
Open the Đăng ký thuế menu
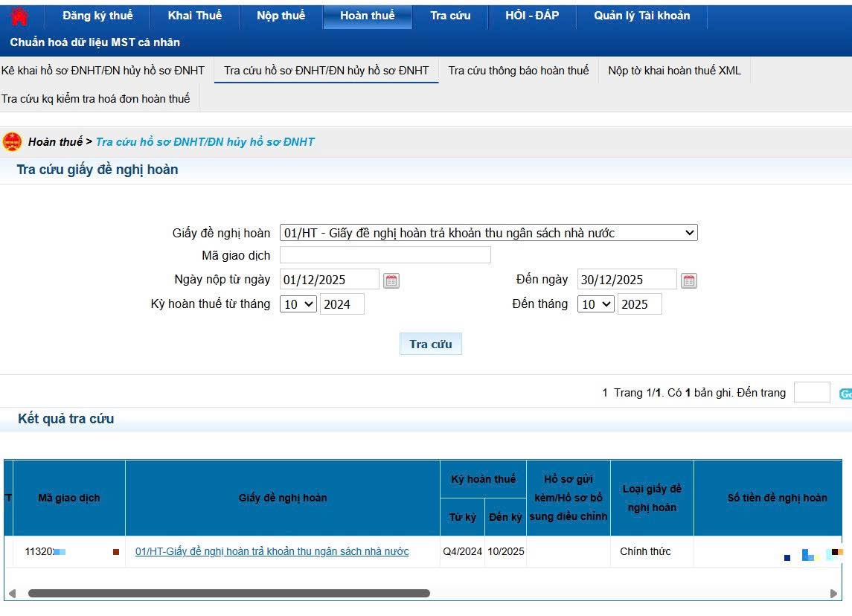click(x=97, y=16)
